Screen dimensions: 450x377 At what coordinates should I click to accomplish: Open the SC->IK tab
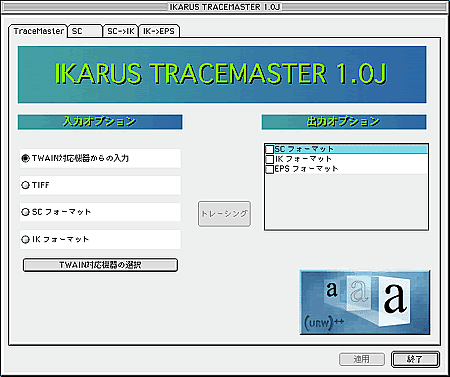[121, 31]
